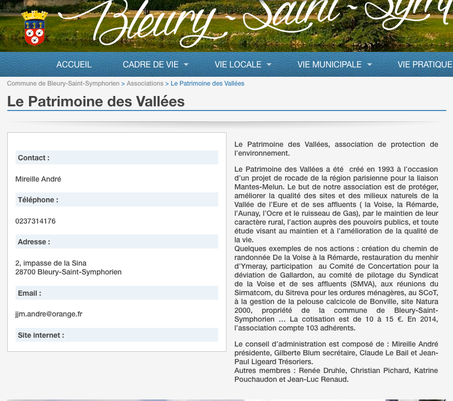Expand the Vie Municipale dropdown arrow
The height and width of the screenshot is (401, 453).
[x=369, y=64]
